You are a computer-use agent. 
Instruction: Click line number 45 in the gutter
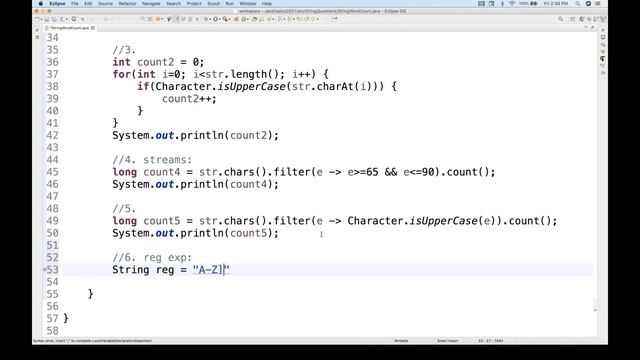point(52,172)
